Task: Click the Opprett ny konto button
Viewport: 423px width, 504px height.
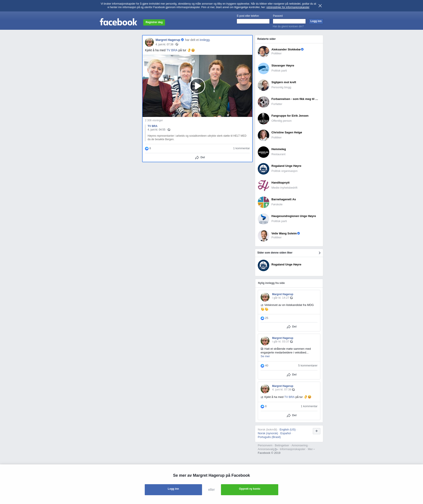Action: click(249, 490)
